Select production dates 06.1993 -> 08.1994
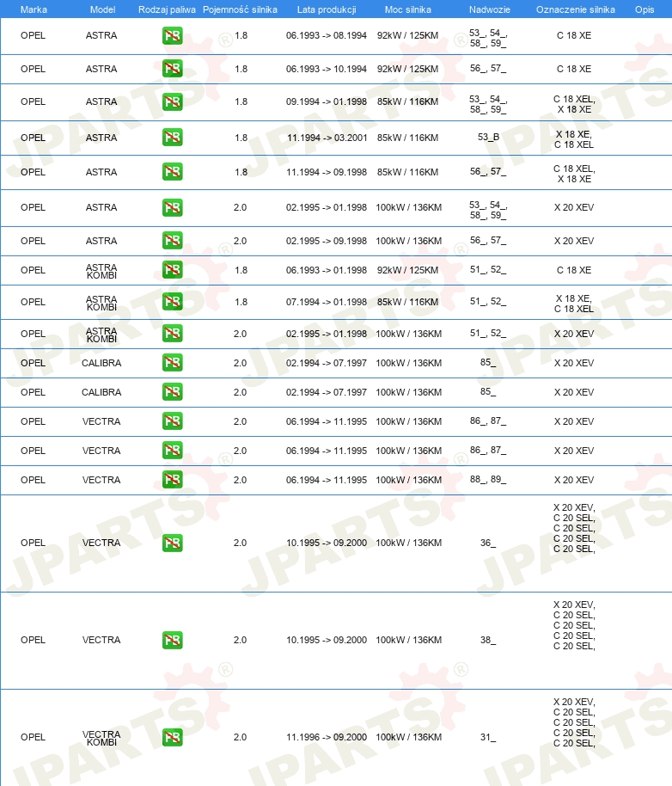 (327, 35)
